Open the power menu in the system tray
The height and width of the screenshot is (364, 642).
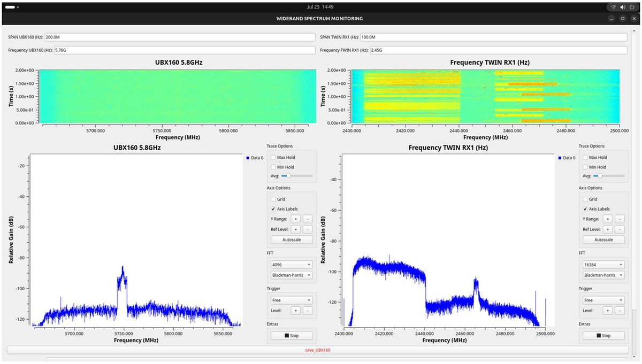(x=632, y=7)
